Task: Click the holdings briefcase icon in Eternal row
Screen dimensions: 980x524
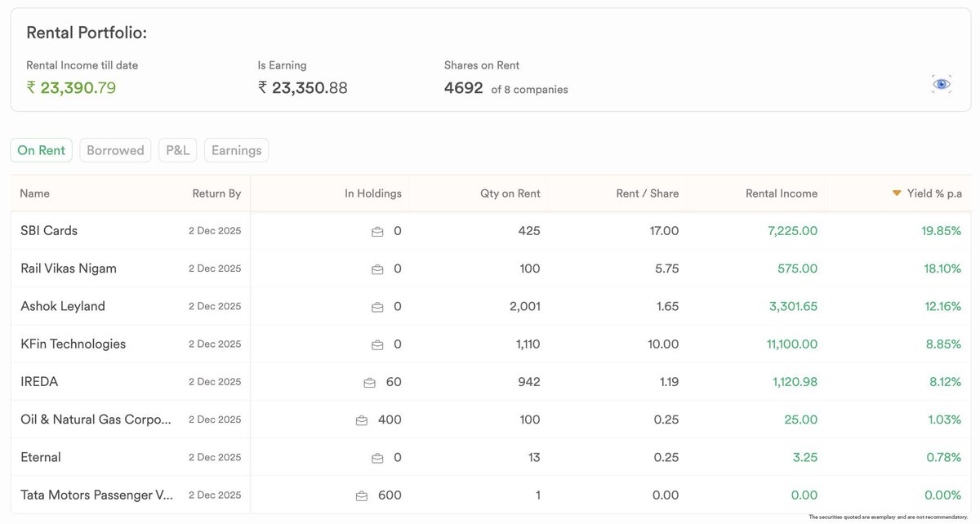Action: 377,458
